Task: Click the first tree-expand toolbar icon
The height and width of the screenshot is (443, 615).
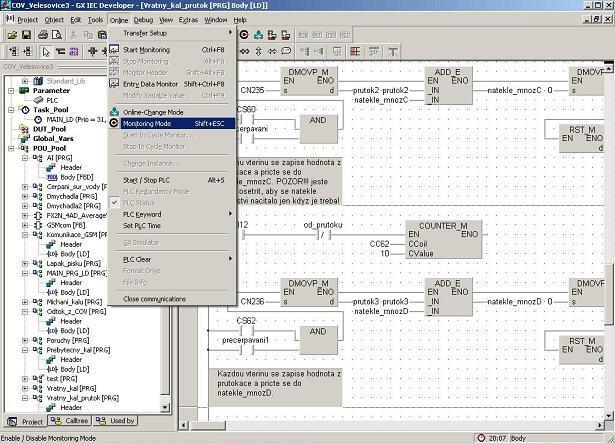Action: 14,52
